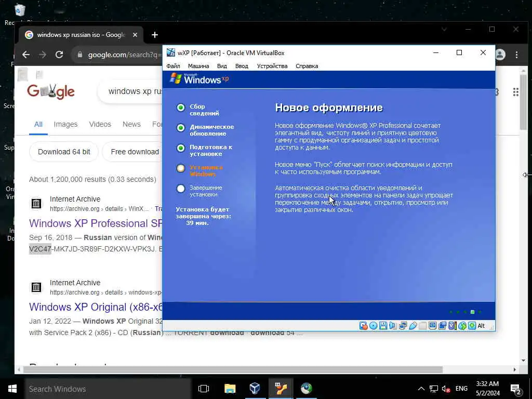Screen dimensions: 532x399
Task: Open the Windows XP Professional SP result link
Action: point(96,223)
